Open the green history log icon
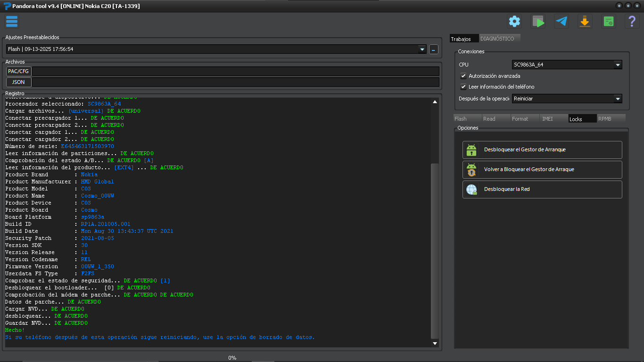 [x=609, y=21]
